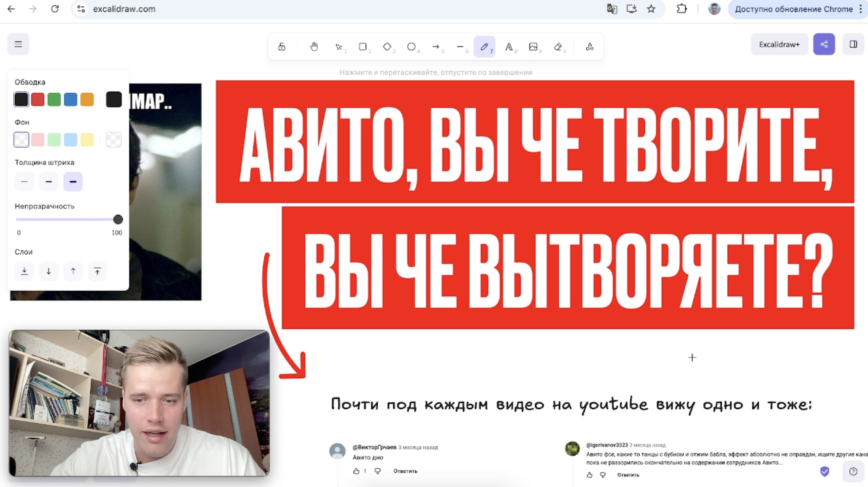This screenshot has width=868, height=487.
Task: Click the opacity slider handle
Action: 118,219
